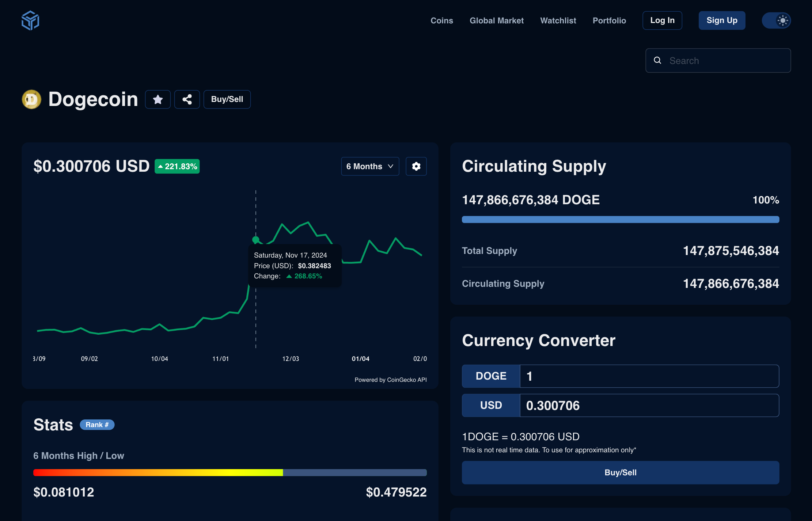This screenshot has width=812, height=521.
Task: Go to Global Market page
Action: click(x=496, y=21)
